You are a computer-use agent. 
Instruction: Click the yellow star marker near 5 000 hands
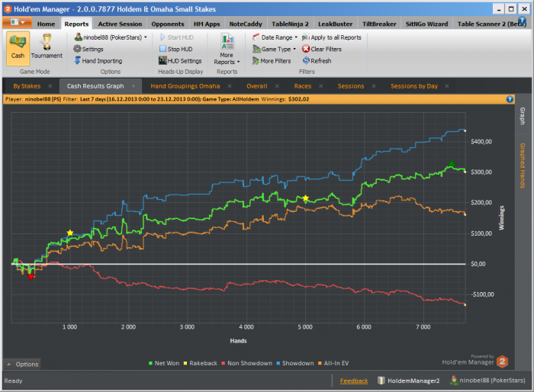point(305,198)
